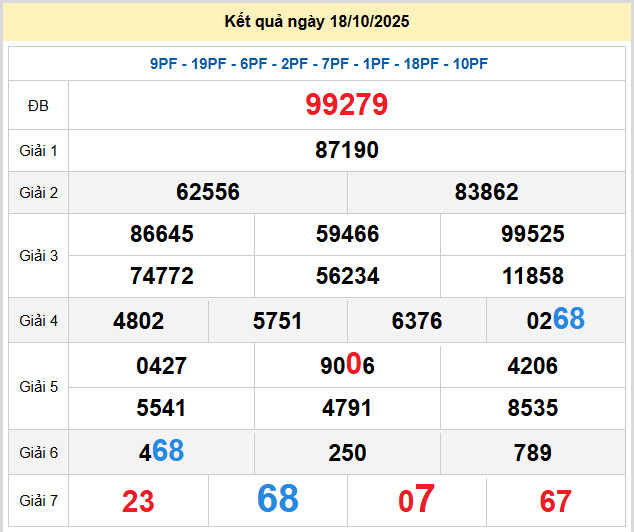Click the Giải 4 number 4802
The image size is (634, 532).
click(x=139, y=321)
